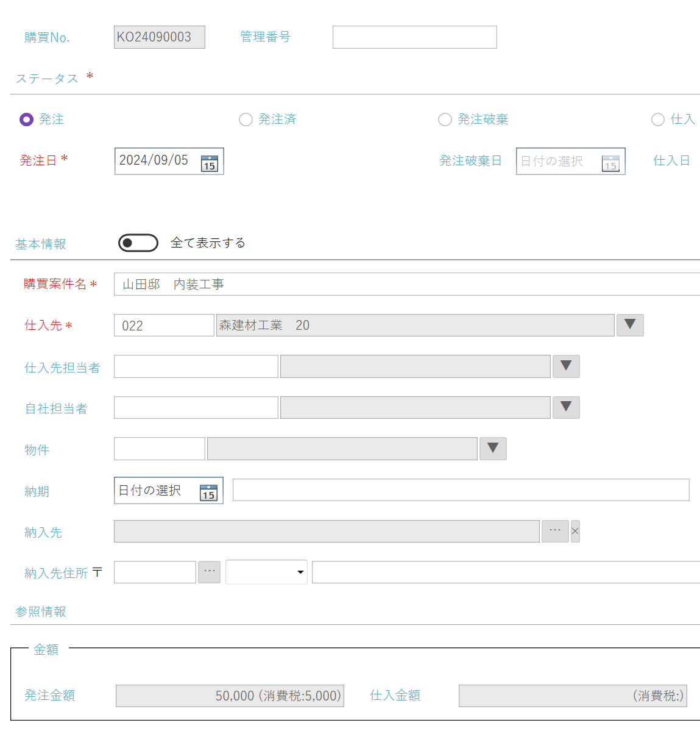Click the 発注金額 label
Image resolution: width=700 pixels, height=745 pixels.
(x=50, y=695)
